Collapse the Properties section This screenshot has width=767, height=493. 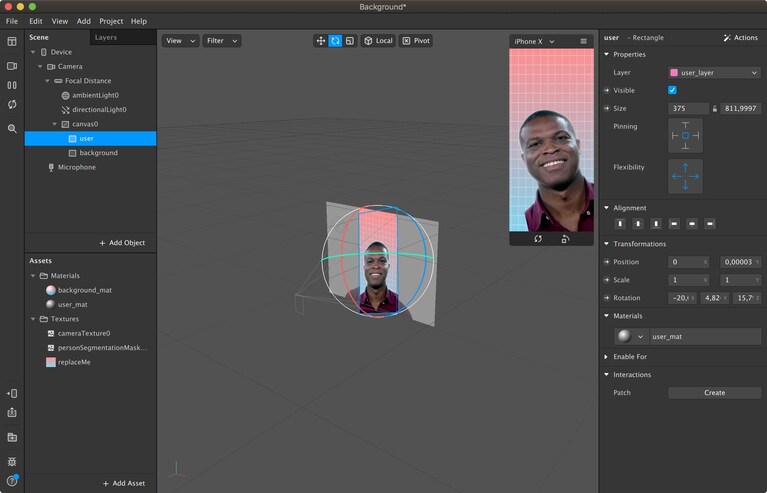607,54
